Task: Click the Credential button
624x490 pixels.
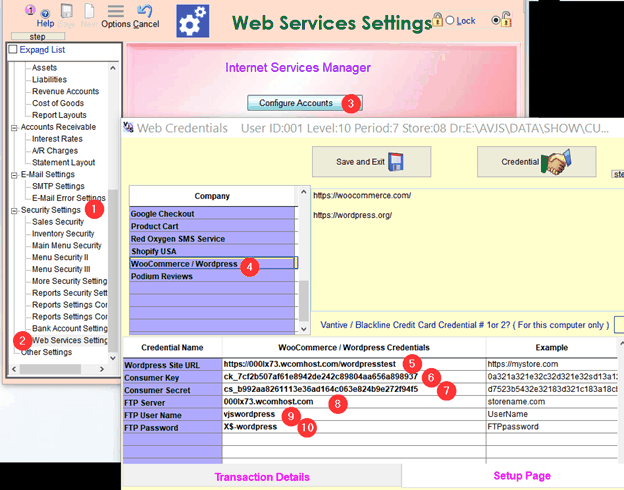Action: (x=536, y=162)
